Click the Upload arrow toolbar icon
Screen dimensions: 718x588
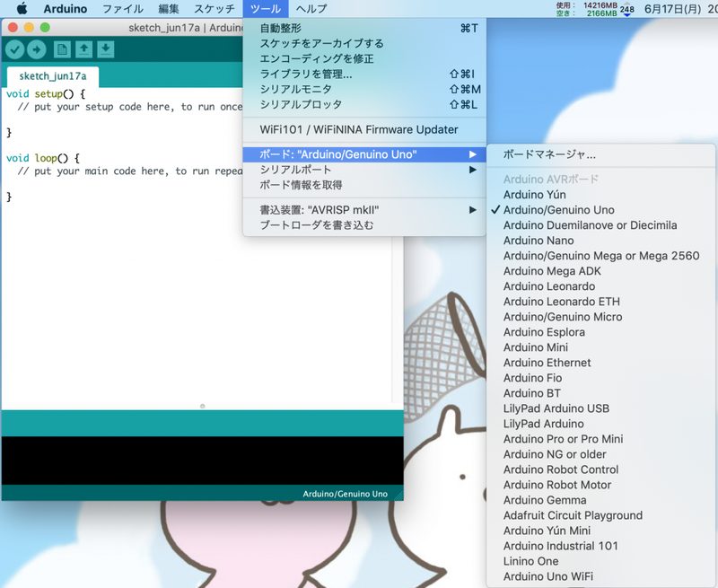click(37, 49)
